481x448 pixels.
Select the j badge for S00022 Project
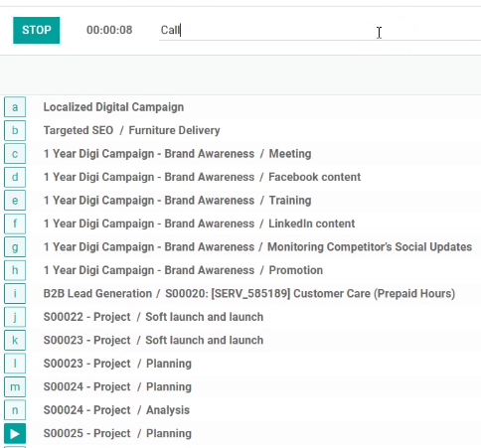pos(15,317)
